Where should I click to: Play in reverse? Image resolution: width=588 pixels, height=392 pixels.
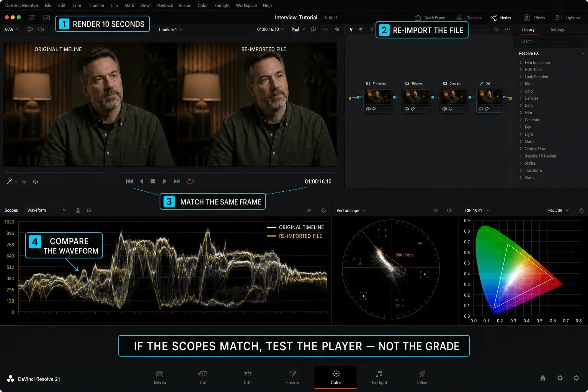(x=141, y=181)
